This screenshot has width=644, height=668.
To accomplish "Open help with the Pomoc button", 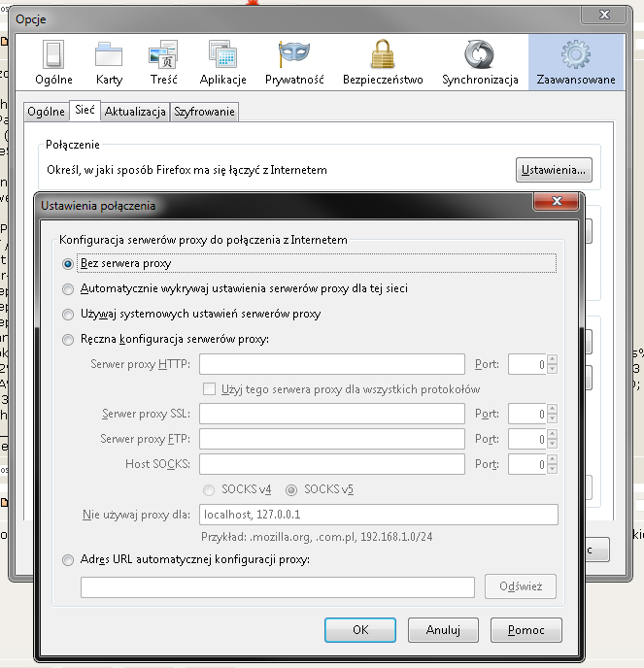I will coord(526,629).
